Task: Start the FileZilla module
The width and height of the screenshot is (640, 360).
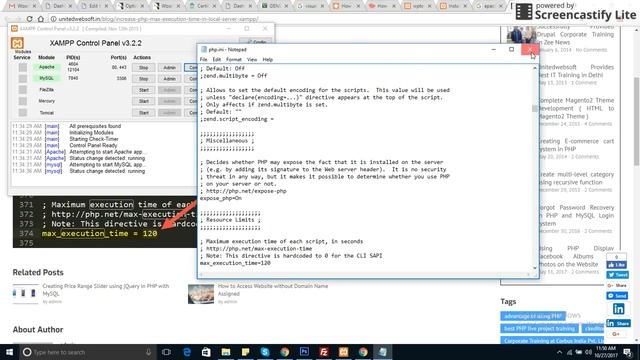Action: [144, 90]
